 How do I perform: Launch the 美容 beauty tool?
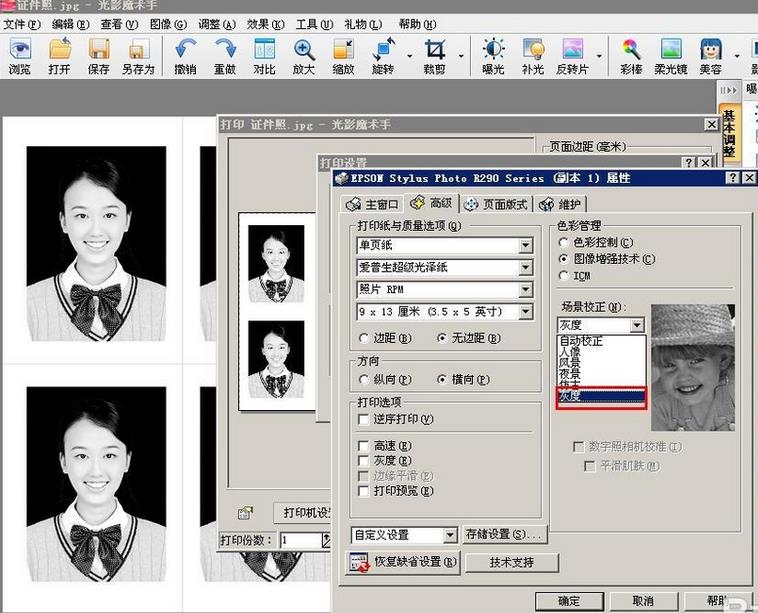pyautogui.click(x=711, y=56)
